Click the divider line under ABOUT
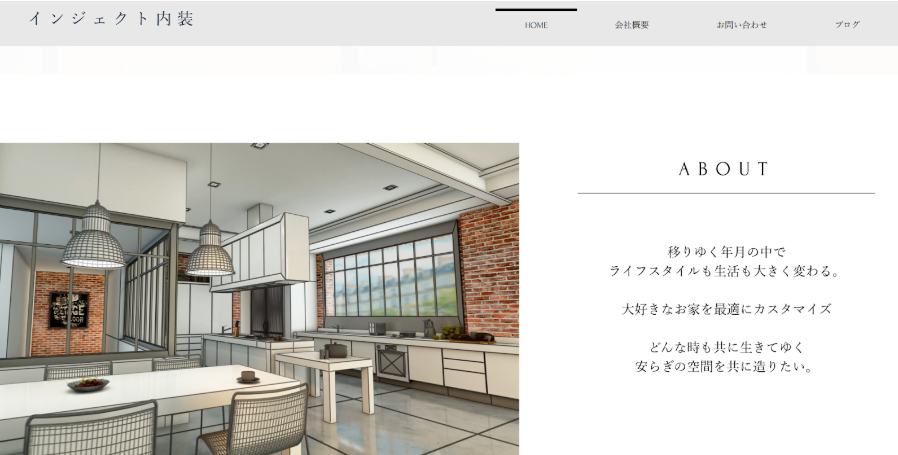The image size is (898, 455). (x=725, y=193)
